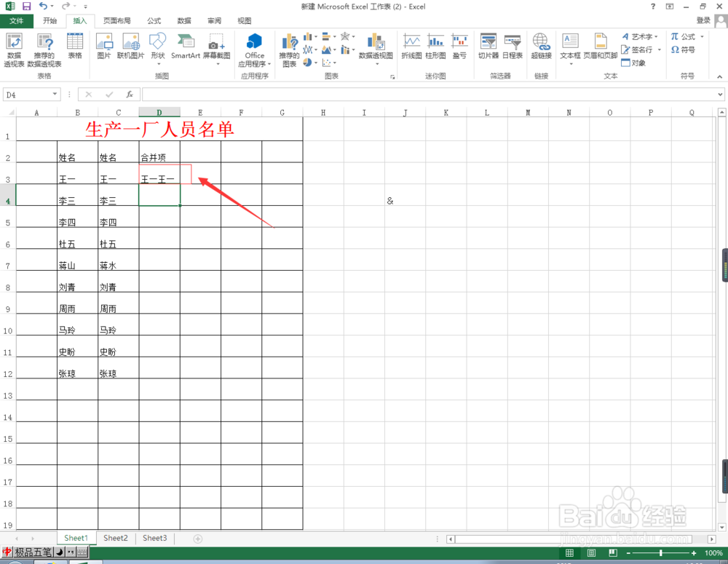Adjust the zoom slider handle
728x564 pixels.
661,553
